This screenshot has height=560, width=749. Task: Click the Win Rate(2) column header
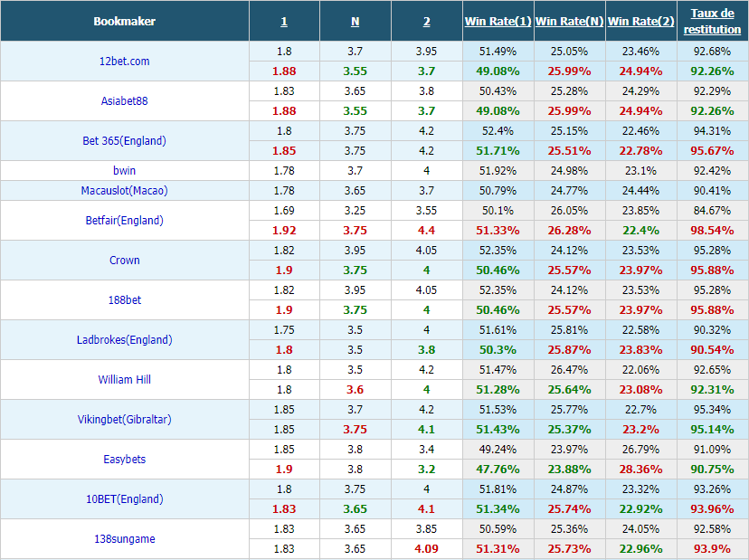(641, 22)
